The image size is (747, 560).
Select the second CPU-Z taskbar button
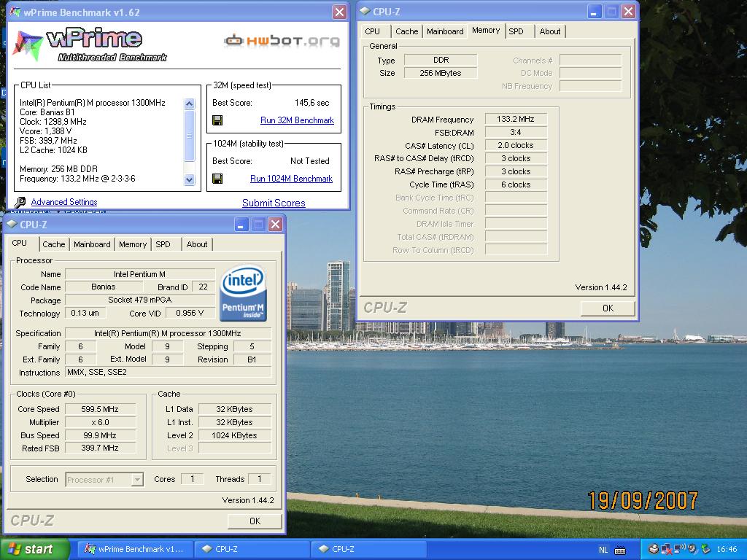pyautogui.click(x=368, y=549)
